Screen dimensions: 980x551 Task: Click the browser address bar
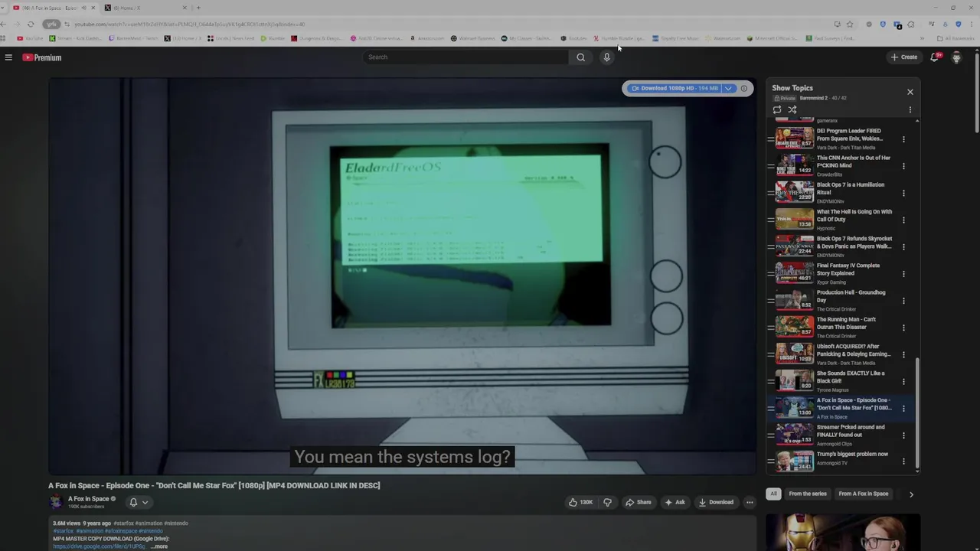tap(444, 24)
